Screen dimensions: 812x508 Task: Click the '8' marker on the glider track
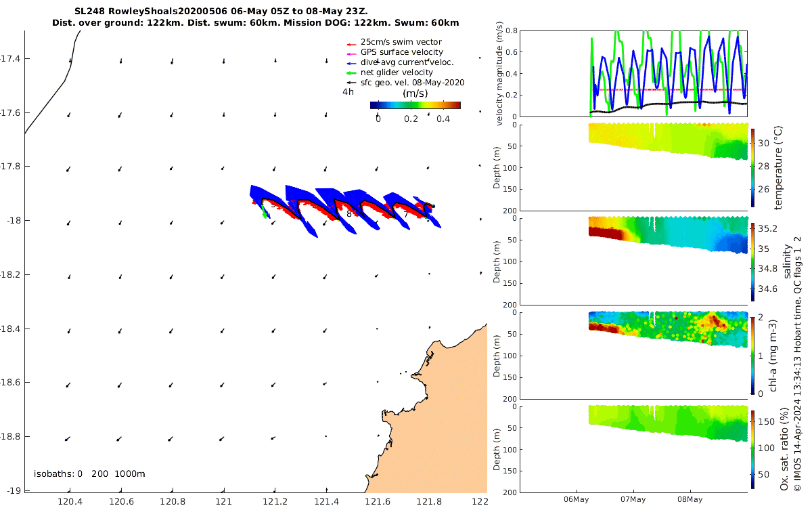pyautogui.click(x=349, y=213)
